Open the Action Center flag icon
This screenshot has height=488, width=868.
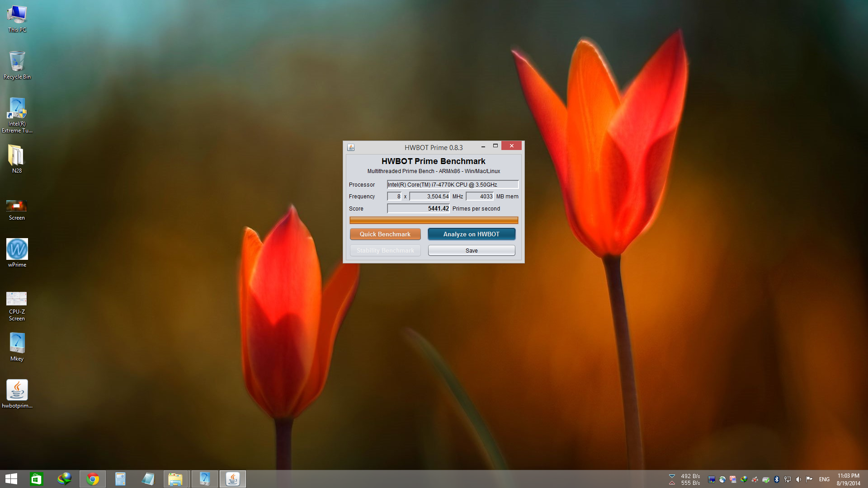(809, 479)
